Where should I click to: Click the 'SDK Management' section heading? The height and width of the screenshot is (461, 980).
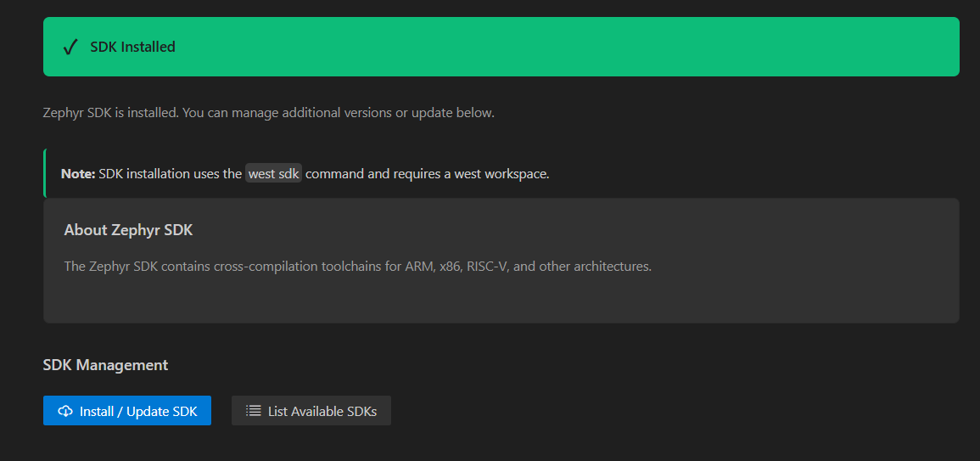tap(105, 365)
